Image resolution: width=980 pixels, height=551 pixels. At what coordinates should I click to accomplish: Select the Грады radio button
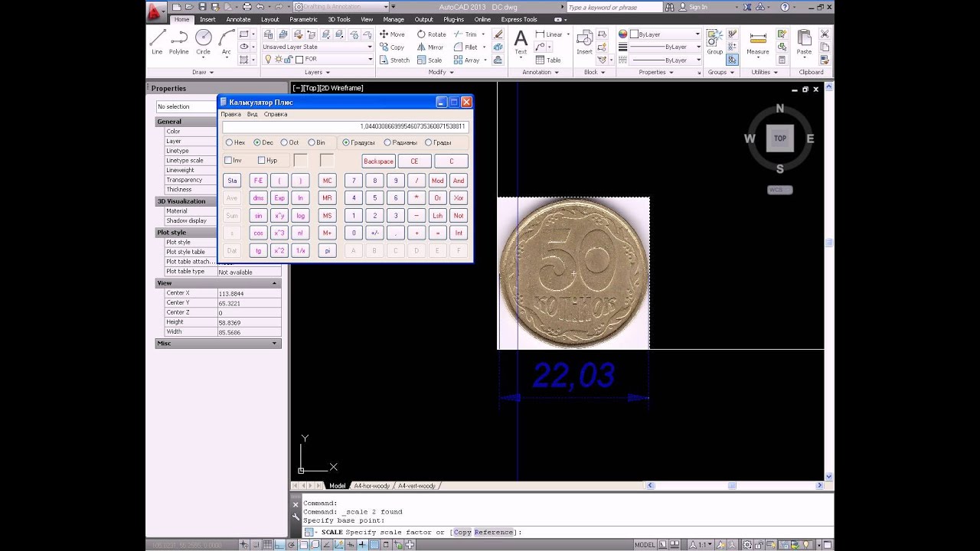tap(438, 142)
